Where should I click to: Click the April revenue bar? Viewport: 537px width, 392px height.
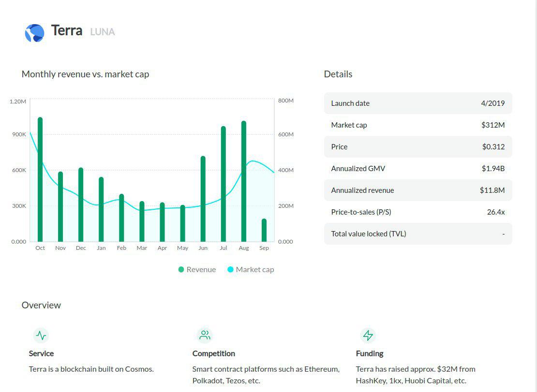[163, 222]
